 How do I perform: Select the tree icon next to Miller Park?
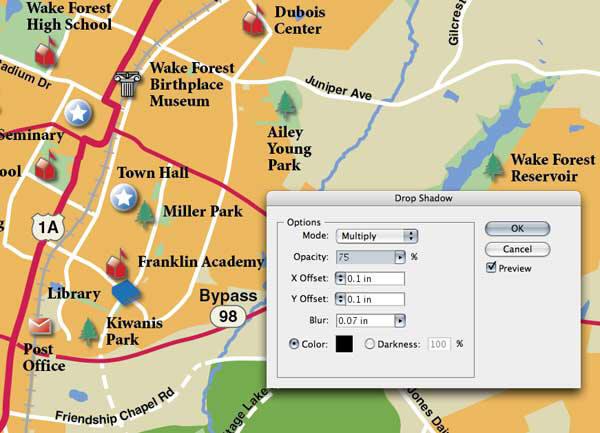(x=145, y=214)
